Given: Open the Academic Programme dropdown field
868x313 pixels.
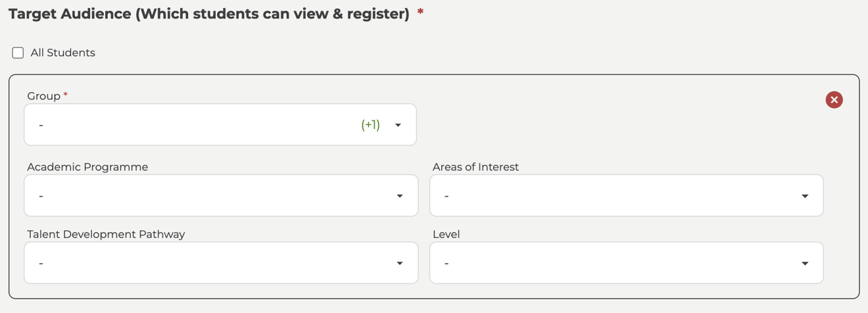Looking at the screenshot, I should pyautogui.click(x=210, y=196).
